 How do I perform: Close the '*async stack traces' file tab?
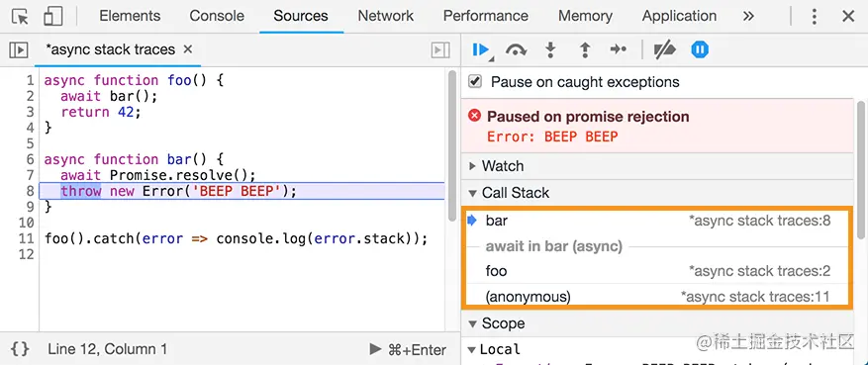pyautogui.click(x=188, y=49)
